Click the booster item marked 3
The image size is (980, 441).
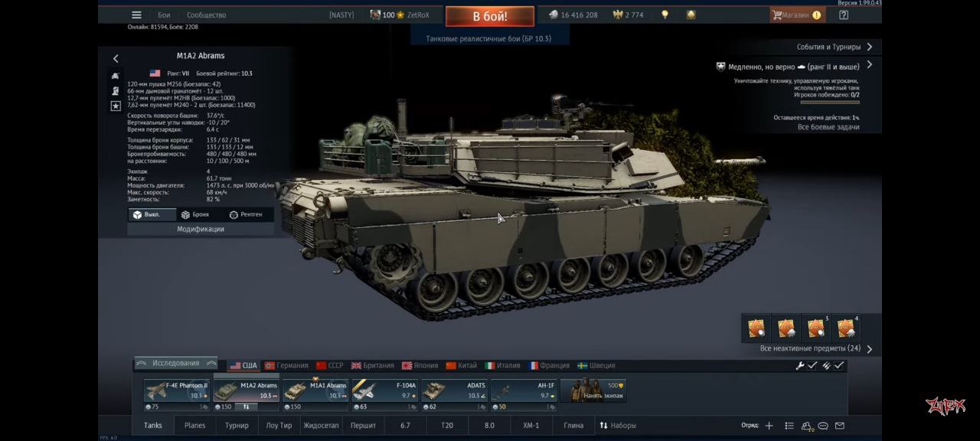point(816,328)
